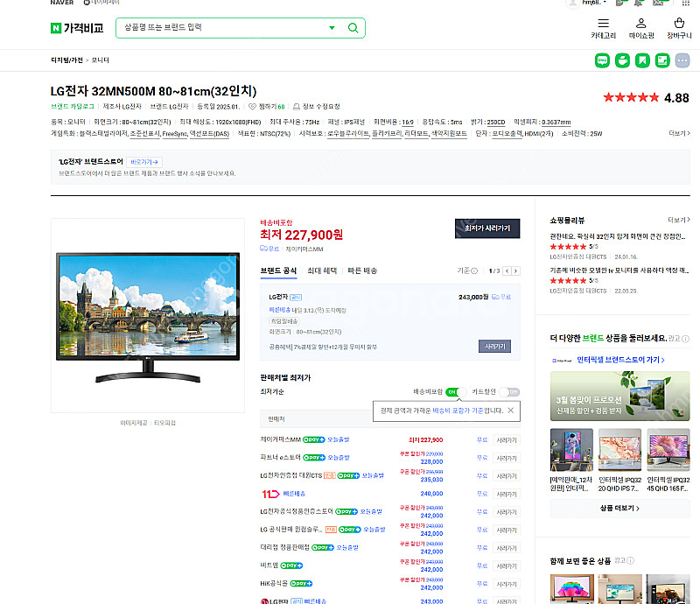Click ad info icon beside 브랜드 상품
This screenshot has height=604, width=700.
point(685,339)
